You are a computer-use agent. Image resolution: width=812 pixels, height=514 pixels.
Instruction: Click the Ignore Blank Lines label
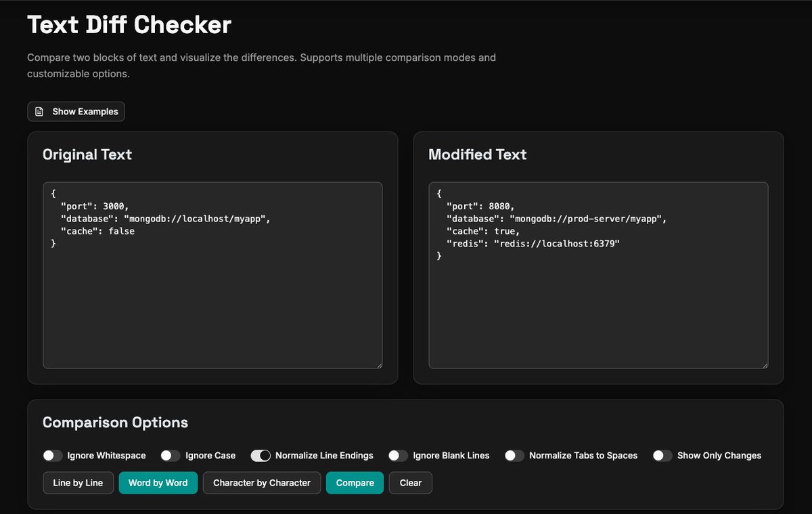451,456
